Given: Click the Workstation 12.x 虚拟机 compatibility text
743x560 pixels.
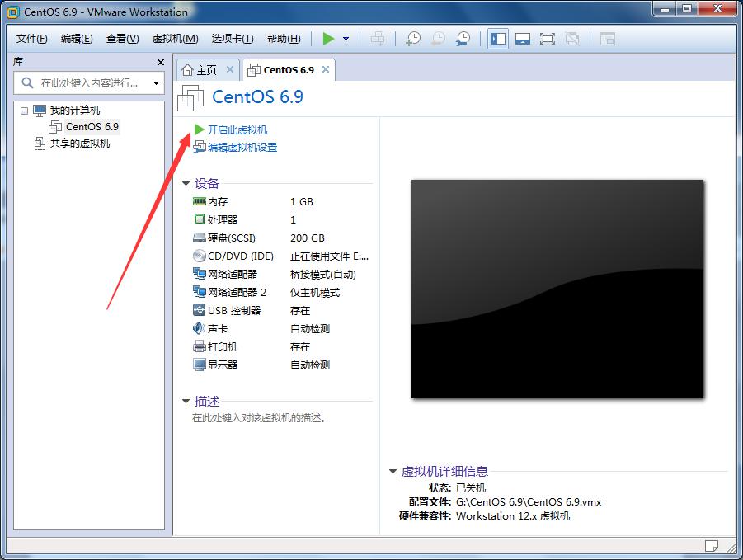Looking at the screenshot, I should pyautogui.click(x=513, y=516).
